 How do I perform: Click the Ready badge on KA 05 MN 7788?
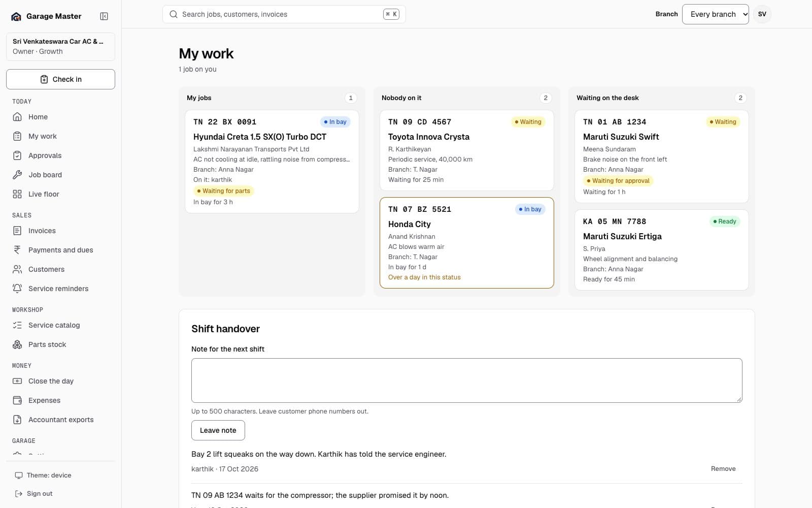(725, 221)
